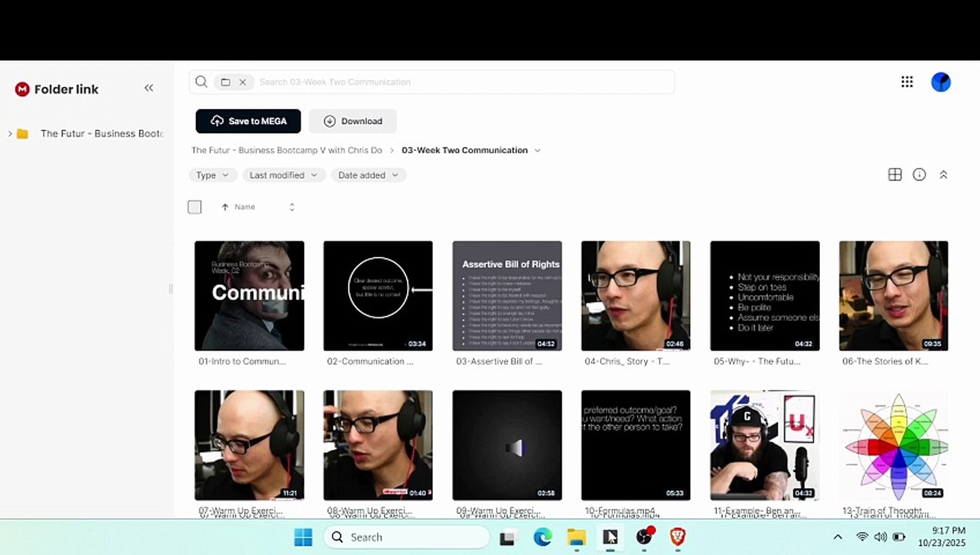Click the search magnifier icon in MEGA
Image resolution: width=980 pixels, height=555 pixels.
tap(201, 82)
